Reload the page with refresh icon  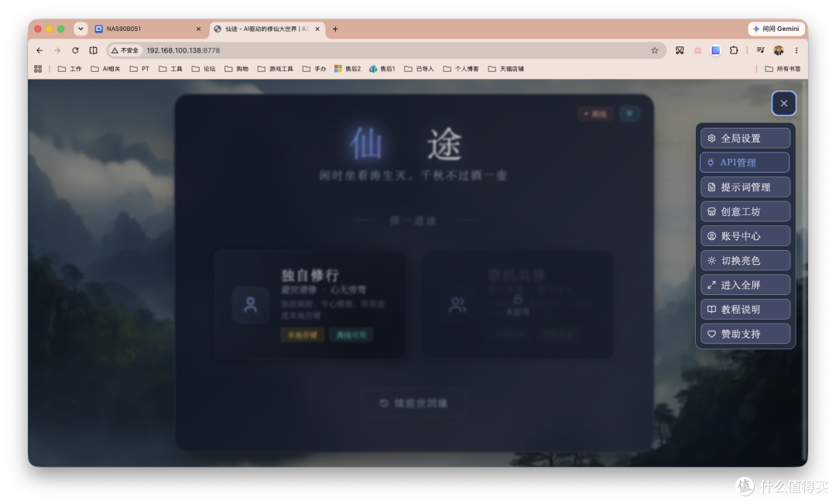(75, 50)
